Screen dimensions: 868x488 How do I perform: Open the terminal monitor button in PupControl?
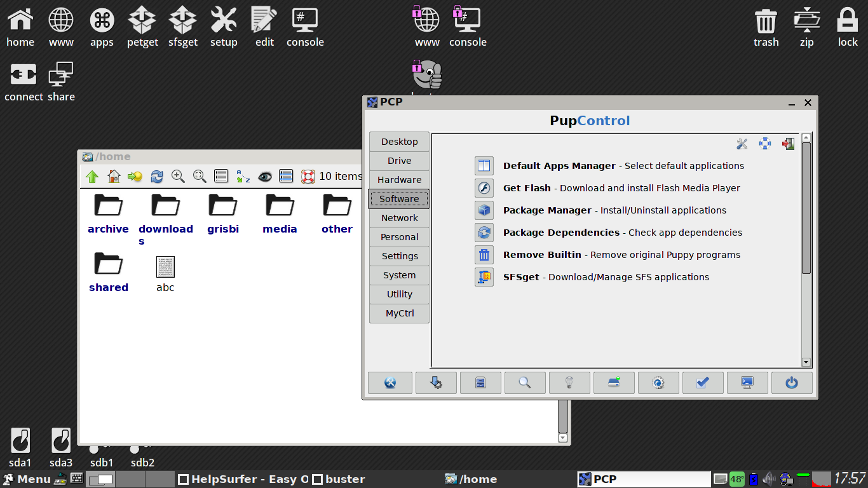(747, 383)
